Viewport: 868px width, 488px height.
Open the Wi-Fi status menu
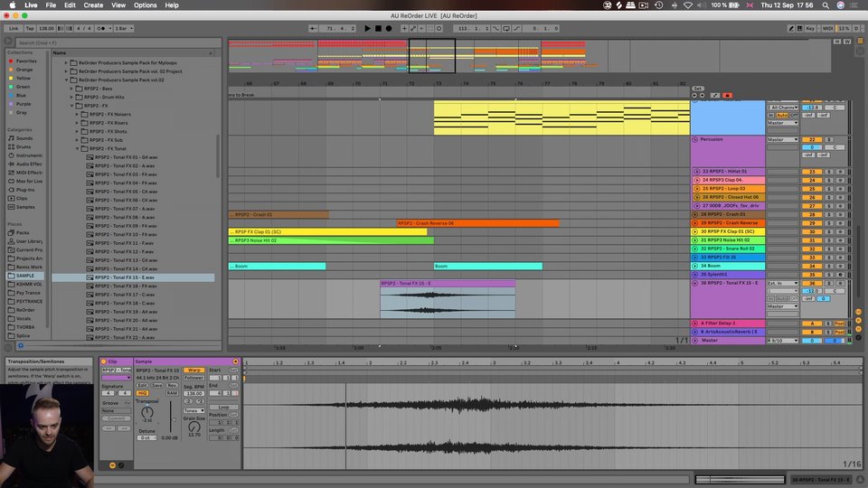point(687,5)
